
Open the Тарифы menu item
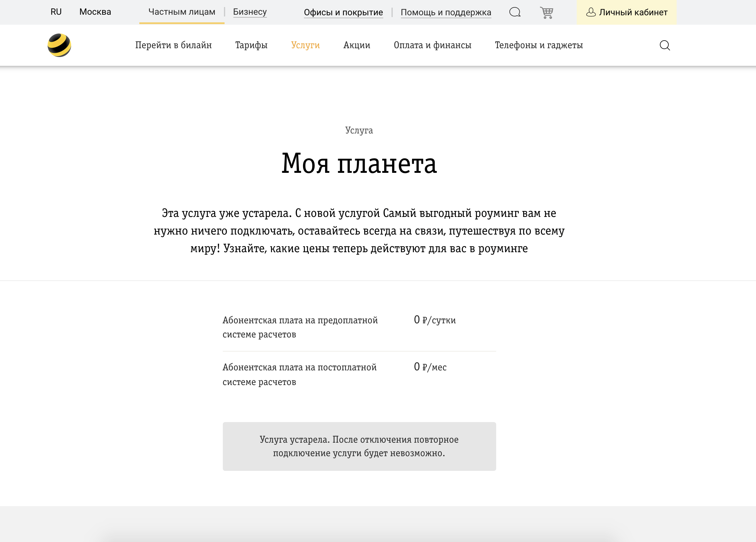[251, 45]
